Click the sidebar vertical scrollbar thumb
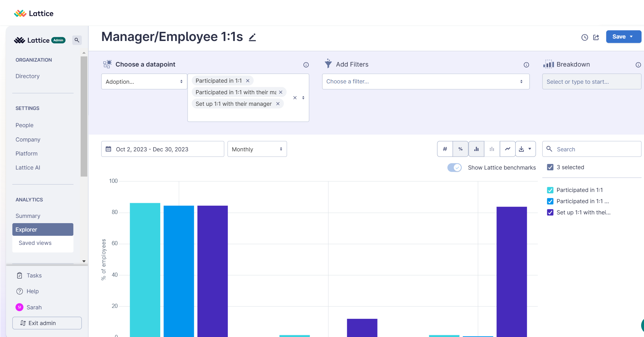 [84, 116]
